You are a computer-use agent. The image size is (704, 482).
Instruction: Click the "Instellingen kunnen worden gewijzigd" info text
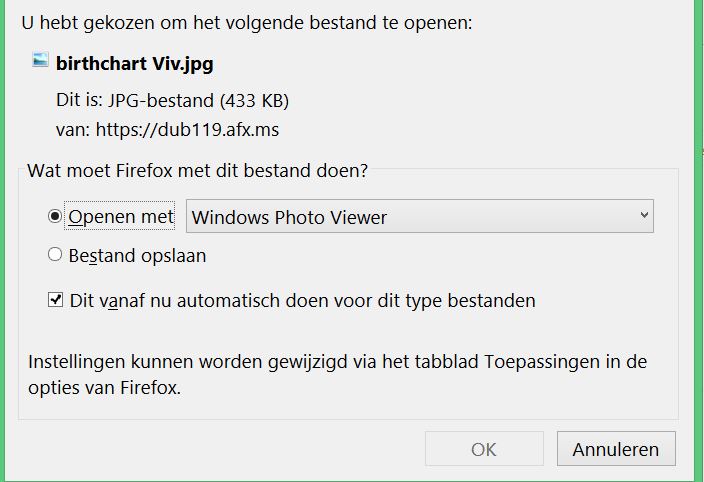338,362
